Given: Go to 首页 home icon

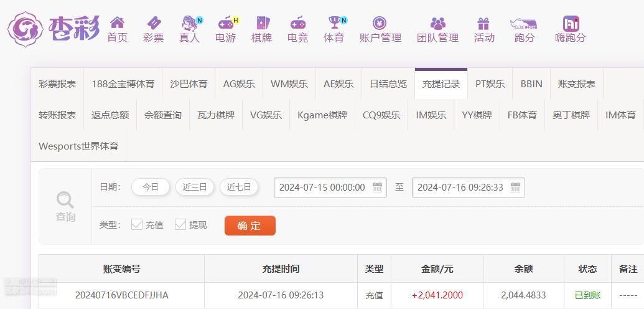Looking at the screenshot, I should pos(118,22).
